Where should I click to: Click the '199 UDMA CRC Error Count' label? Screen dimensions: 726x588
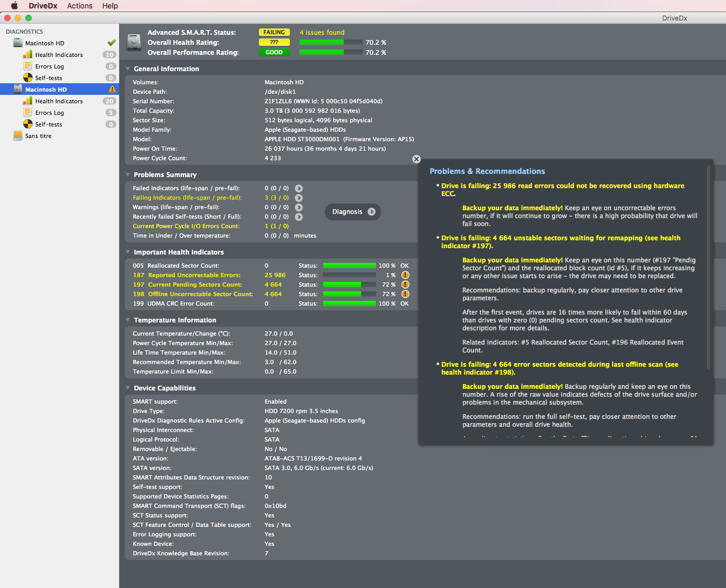pos(173,303)
